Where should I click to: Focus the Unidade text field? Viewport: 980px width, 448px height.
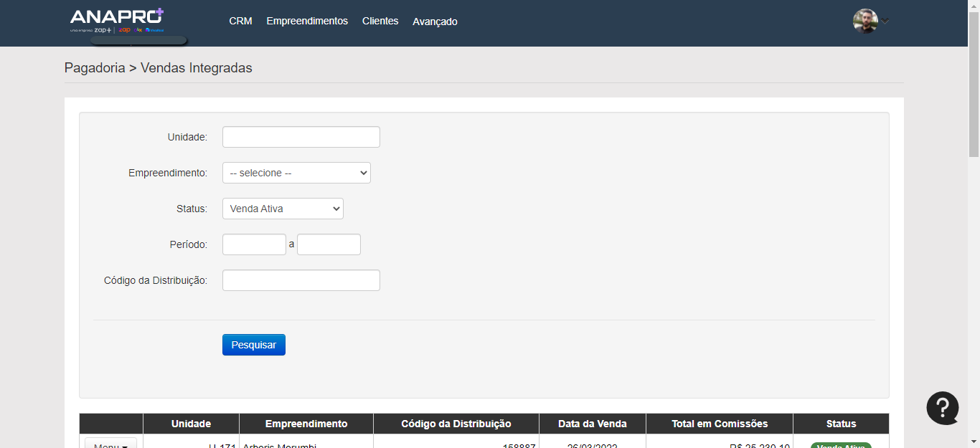click(301, 137)
